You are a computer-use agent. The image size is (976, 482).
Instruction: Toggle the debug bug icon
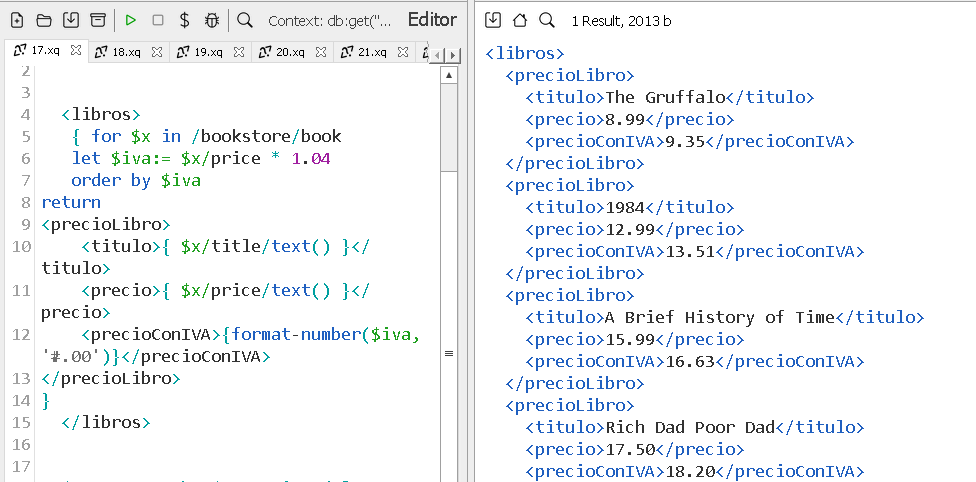pyautogui.click(x=211, y=20)
